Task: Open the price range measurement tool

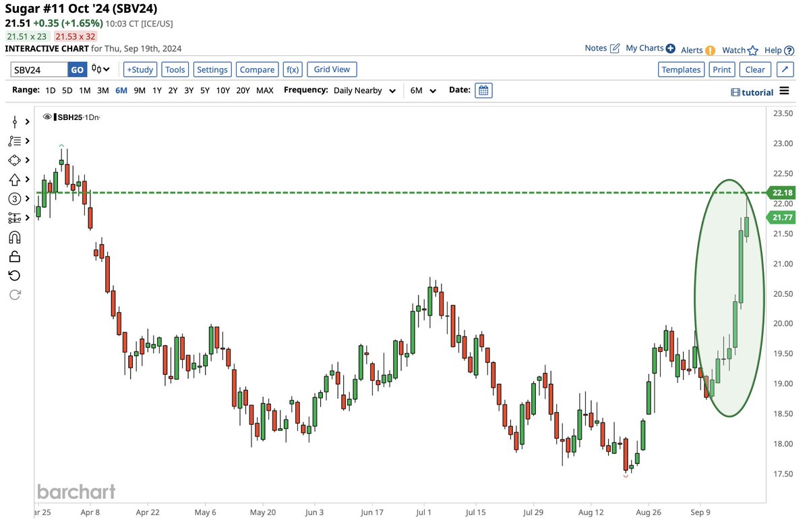Action: (14, 218)
